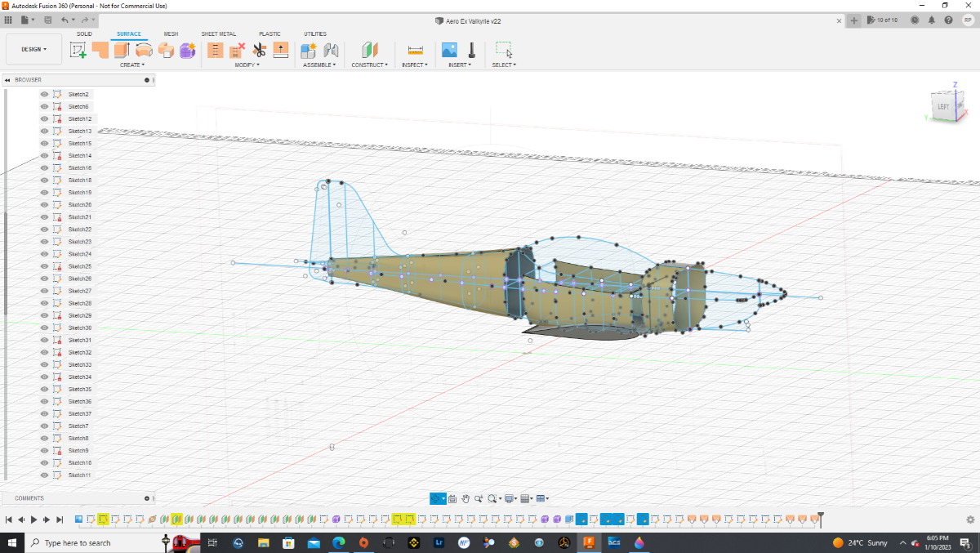Expand the INSPECT dropdown
980x553 pixels.
pos(414,65)
